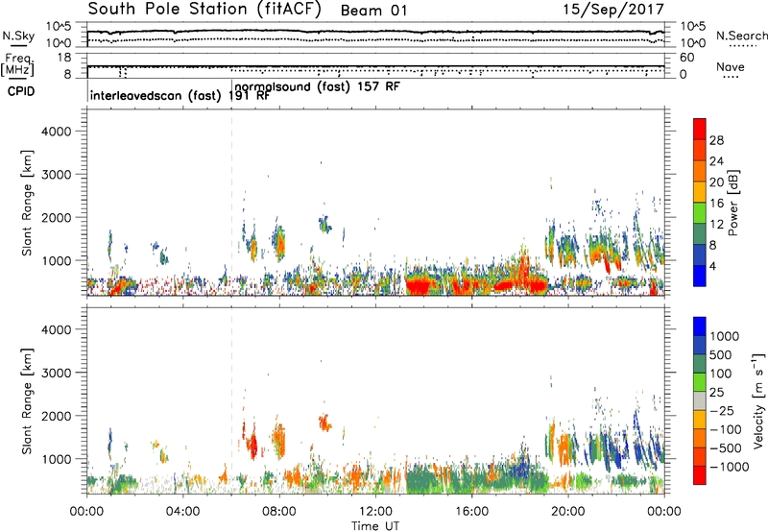Image resolution: width=768 pixels, height=532 pixels.
Task: Click the '-25' velocity scale value
Action: 723,411
